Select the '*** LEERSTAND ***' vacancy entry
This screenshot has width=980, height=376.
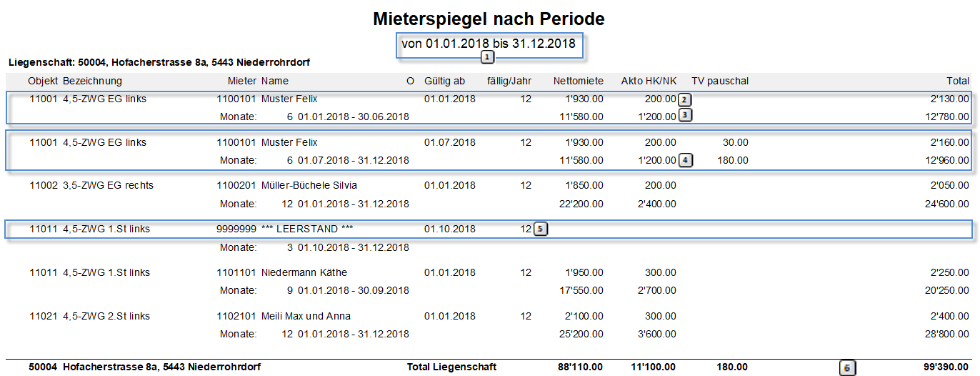[307, 229]
